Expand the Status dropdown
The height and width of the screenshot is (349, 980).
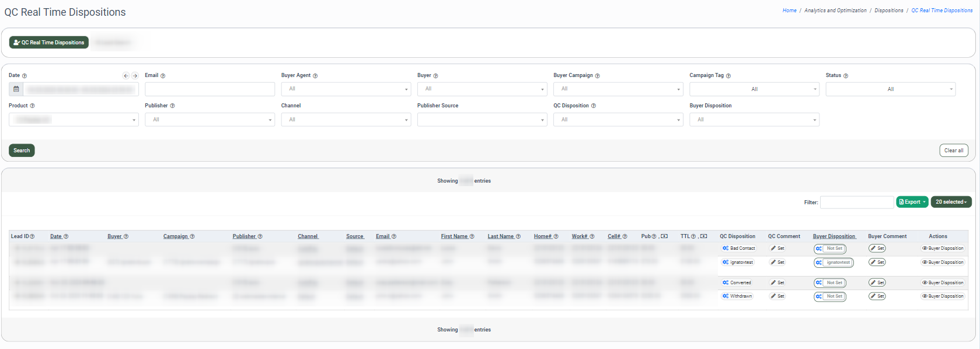[x=890, y=89]
